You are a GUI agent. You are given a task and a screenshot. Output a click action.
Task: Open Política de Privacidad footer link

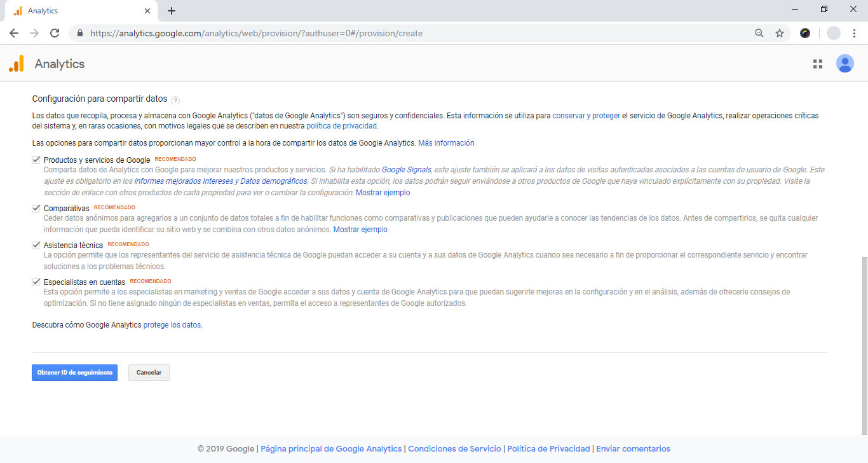tap(548, 448)
